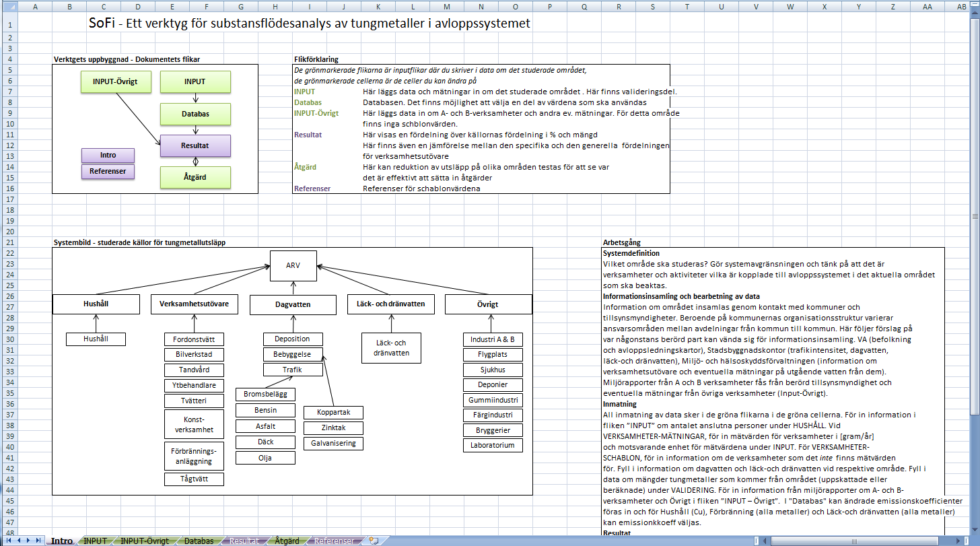Click the Databas flowchart box
This screenshot has height=546, width=980.
click(195, 114)
